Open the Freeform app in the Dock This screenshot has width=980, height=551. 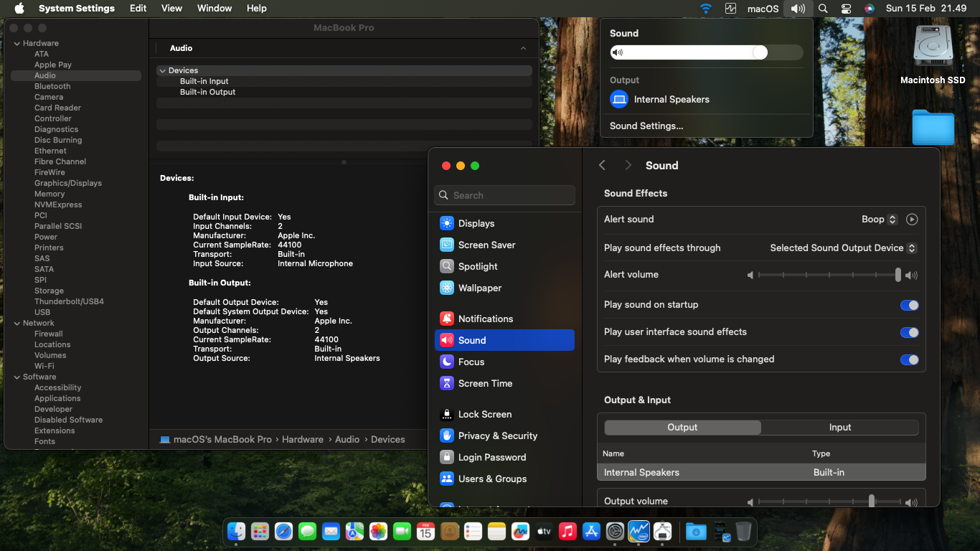click(x=520, y=532)
